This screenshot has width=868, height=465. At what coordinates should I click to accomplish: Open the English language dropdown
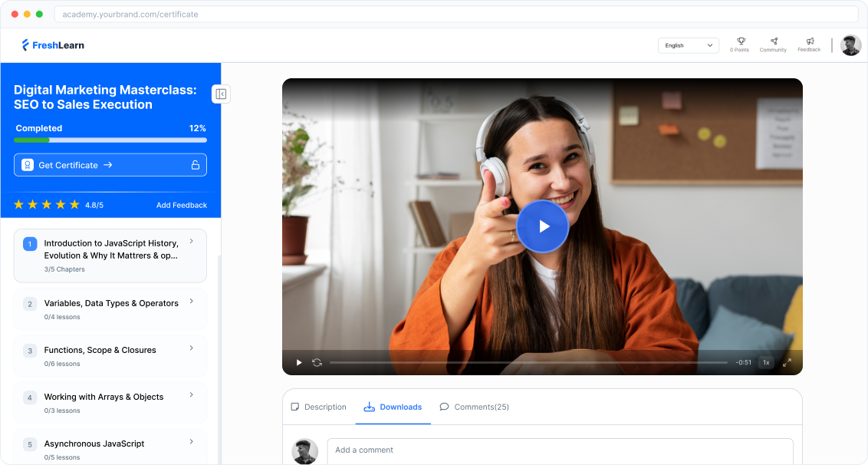pyautogui.click(x=688, y=45)
